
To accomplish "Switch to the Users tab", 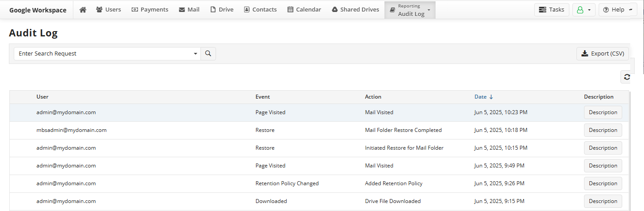I will [108, 9].
